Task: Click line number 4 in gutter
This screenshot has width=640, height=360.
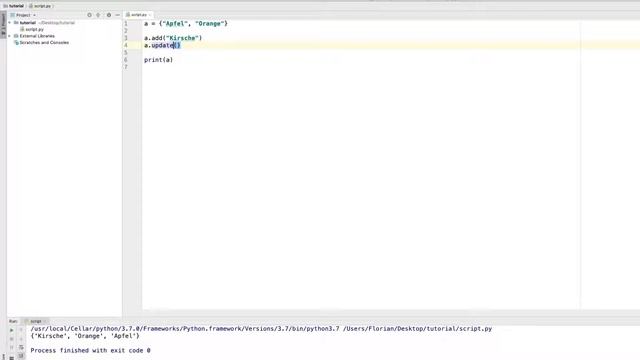Action: pyautogui.click(x=126, y=45)
